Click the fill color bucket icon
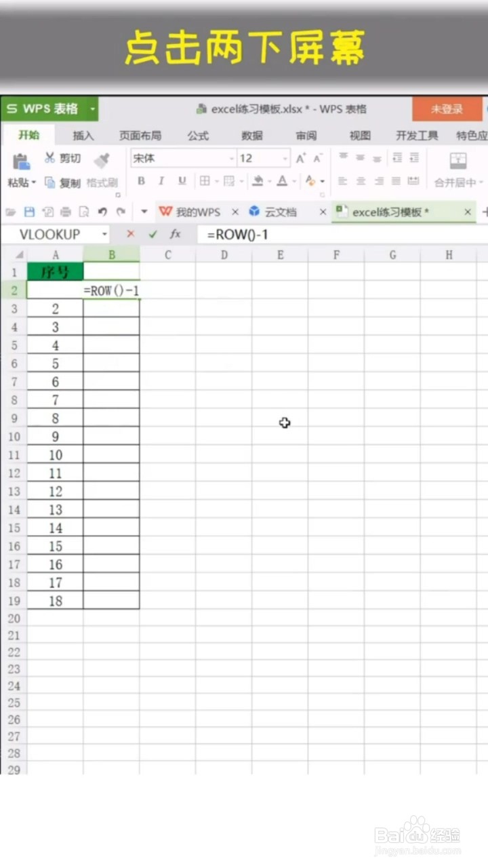The width and height of the screenshot is (488, 868). coord(258,181)
